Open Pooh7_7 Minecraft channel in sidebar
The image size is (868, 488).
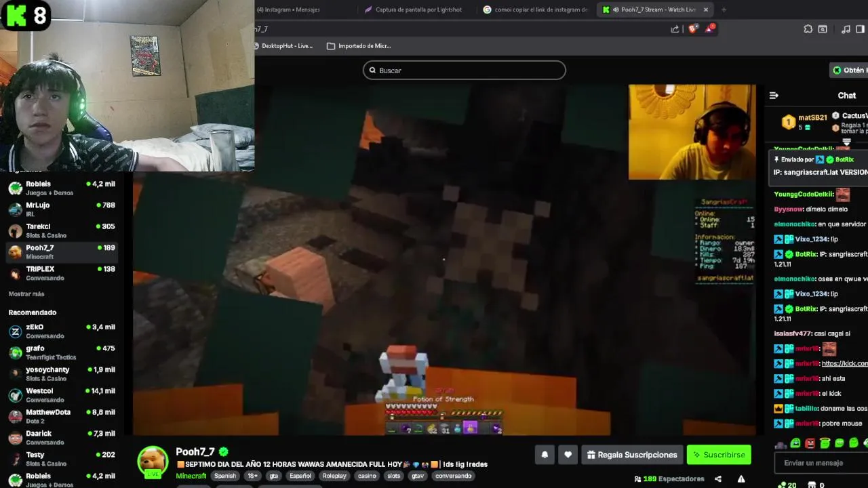[x=62, y=252]
